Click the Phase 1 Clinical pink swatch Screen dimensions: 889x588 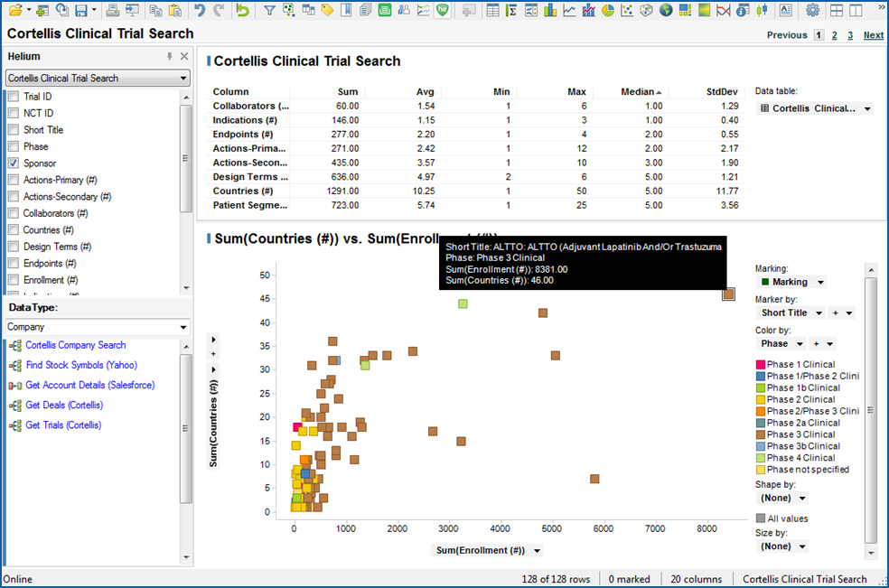tap(761, 364)
